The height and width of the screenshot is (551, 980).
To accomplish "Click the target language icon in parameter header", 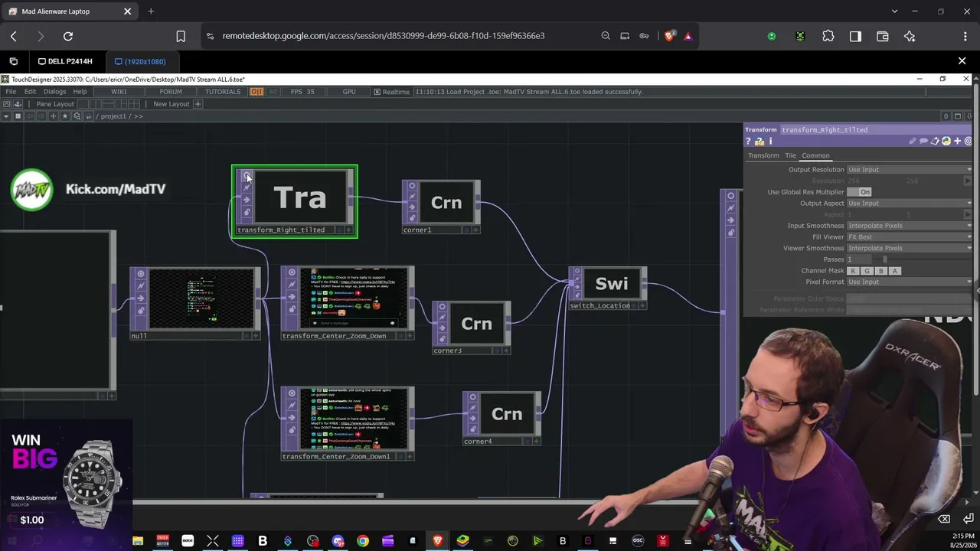I will pos(968,142).
